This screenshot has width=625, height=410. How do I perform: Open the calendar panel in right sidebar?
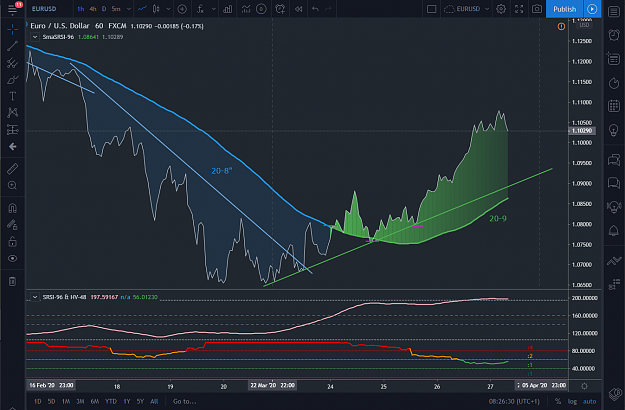614,106
